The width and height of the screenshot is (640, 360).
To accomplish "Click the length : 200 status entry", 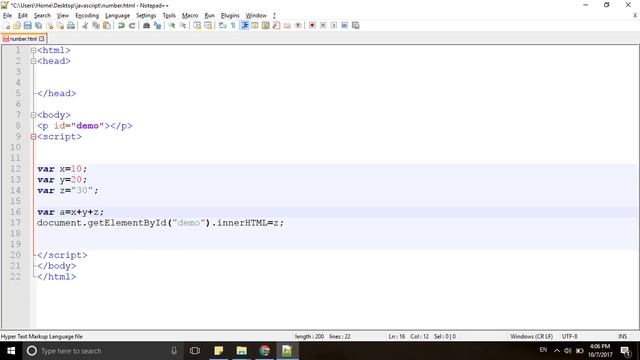I will pyautogui.click(x=309, y=336).
